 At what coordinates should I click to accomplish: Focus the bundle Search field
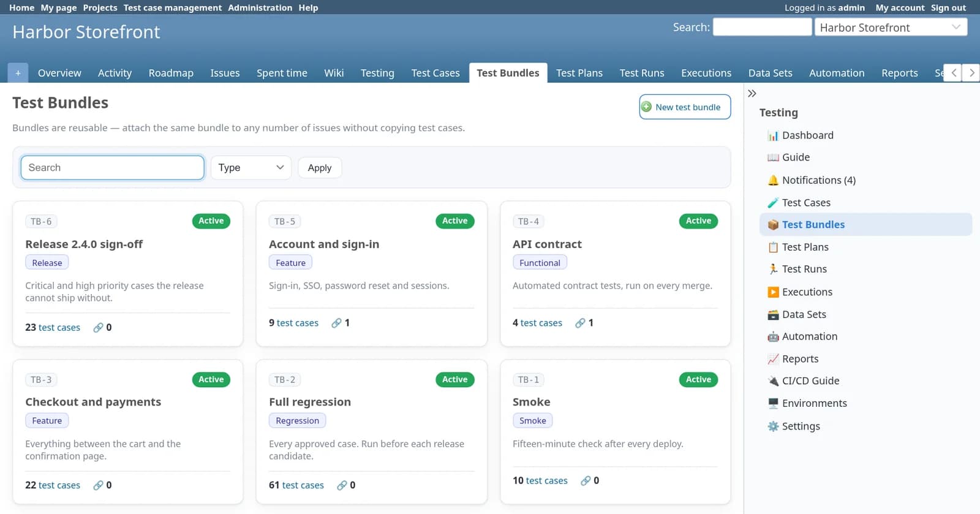pyautogui.click(x=113, y=168)
